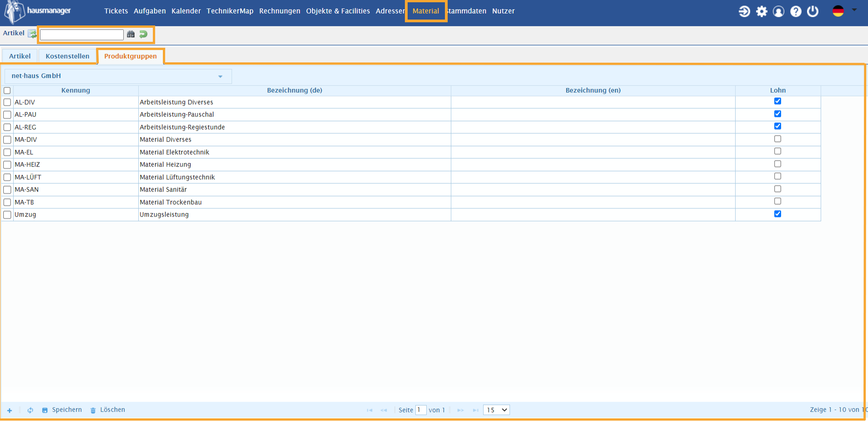
Task: Uncheck Lohn for Arbeitsleistung Diverses
Action: 777,101
